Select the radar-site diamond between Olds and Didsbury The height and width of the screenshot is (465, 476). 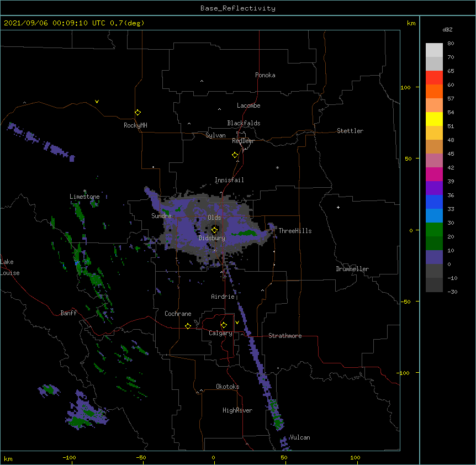click(214, 230)
